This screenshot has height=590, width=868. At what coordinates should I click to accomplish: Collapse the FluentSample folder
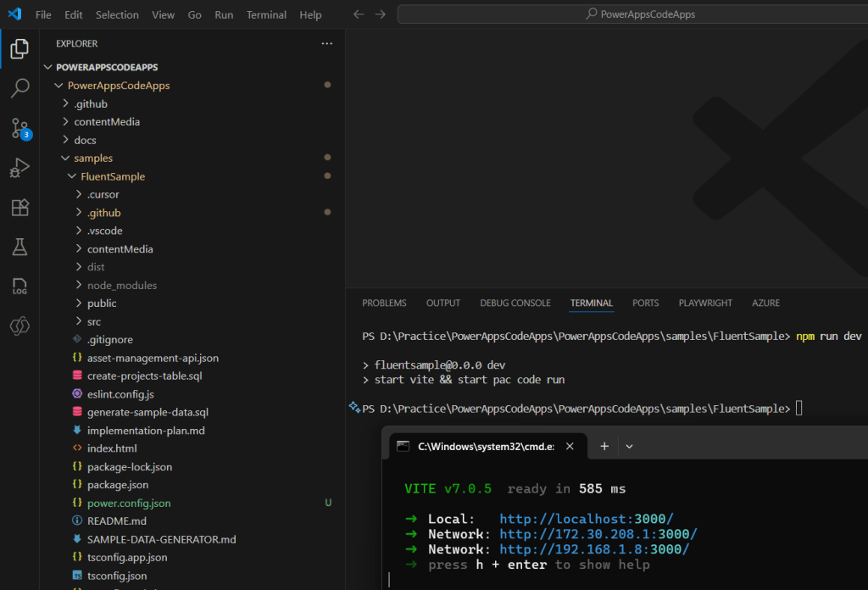(x=112, y=176)
